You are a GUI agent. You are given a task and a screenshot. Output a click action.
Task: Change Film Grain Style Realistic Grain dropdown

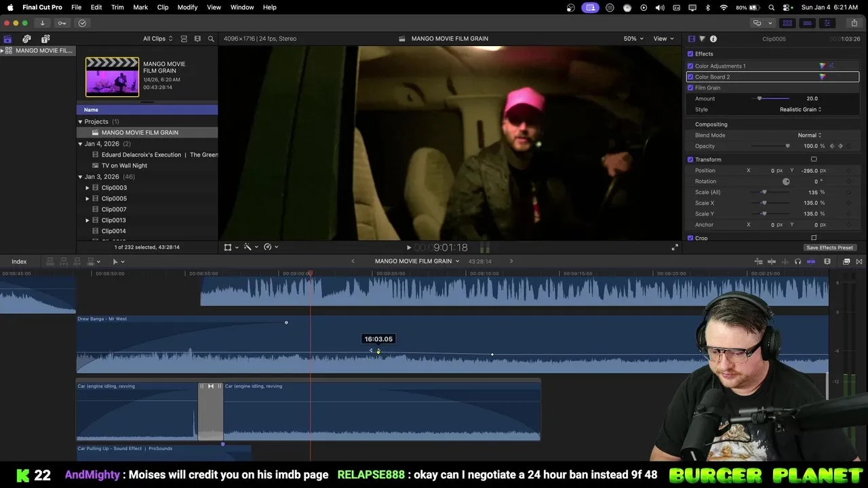point(800,109)
